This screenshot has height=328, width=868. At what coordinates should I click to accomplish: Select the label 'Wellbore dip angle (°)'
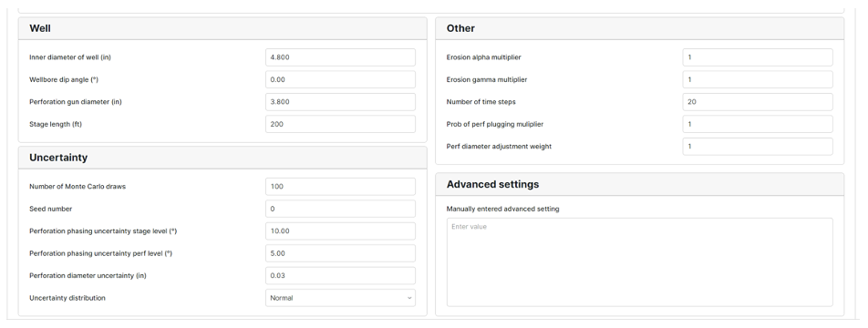point(64,79)
